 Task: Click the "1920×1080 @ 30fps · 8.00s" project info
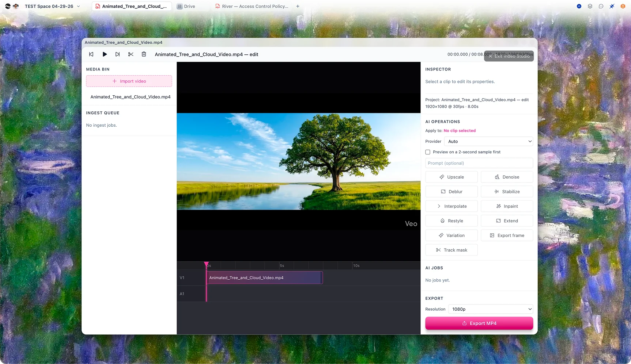pos(452,107)
